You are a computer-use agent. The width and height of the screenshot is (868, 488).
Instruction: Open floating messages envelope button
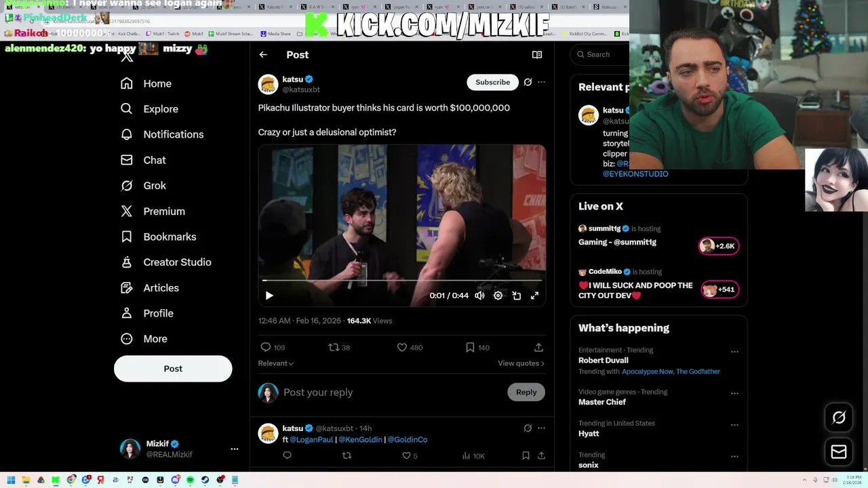(839, 452)
